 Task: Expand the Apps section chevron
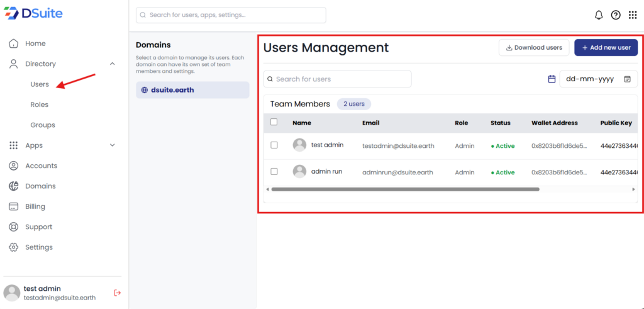point(113,145)
